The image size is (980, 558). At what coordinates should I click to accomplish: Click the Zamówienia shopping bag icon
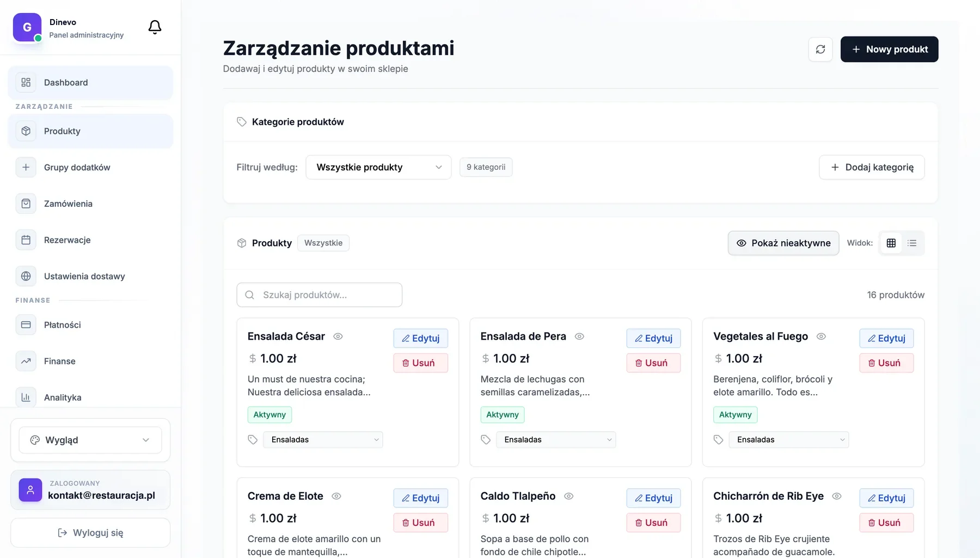(26, 204)
